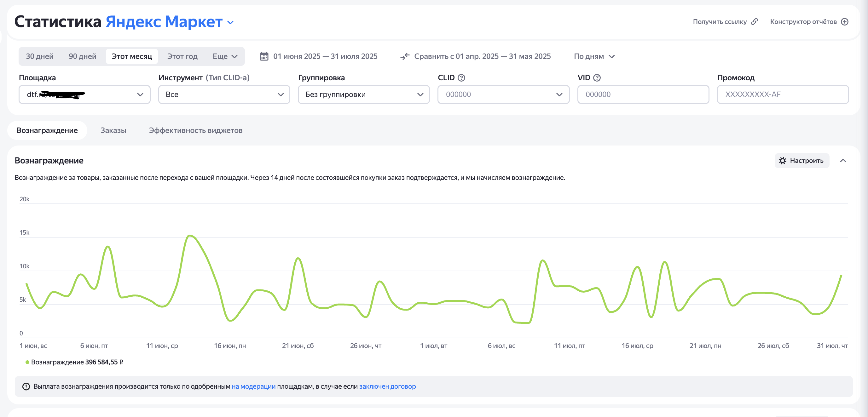Image resolution: width=868 pixels, height=417 pixels.
Task: Click the '31 июл, чт' axis label
Action: click(832, 346)
